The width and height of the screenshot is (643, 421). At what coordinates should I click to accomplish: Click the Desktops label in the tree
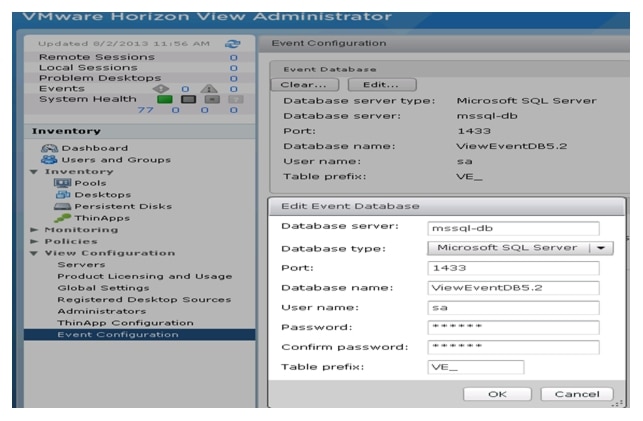(103, 195)
